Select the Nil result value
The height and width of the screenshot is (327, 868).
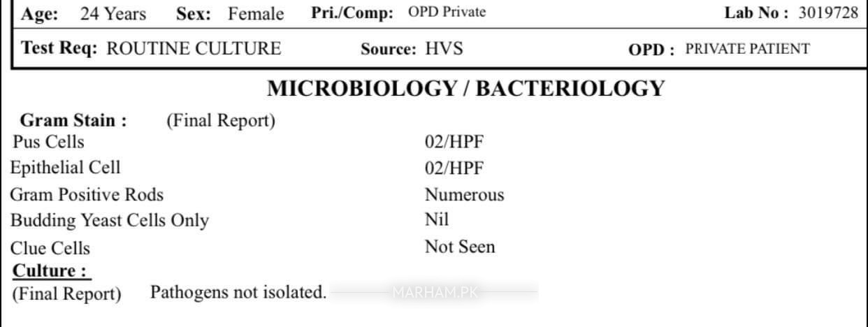pyautogui.click(x=437, y=219)
